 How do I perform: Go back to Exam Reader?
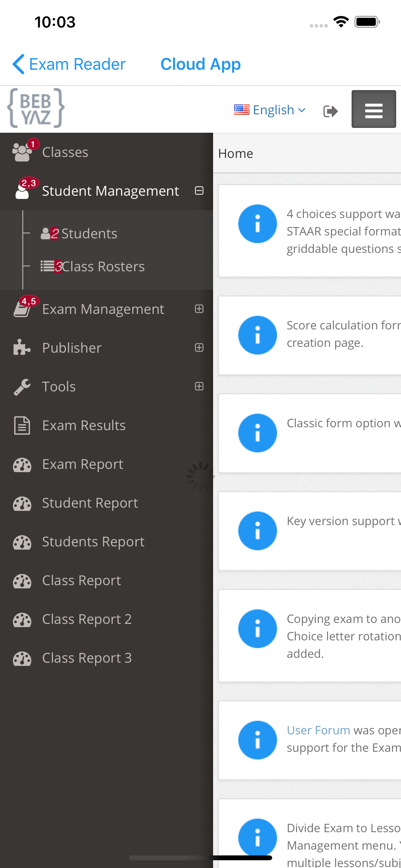click(x=69, y=64)
